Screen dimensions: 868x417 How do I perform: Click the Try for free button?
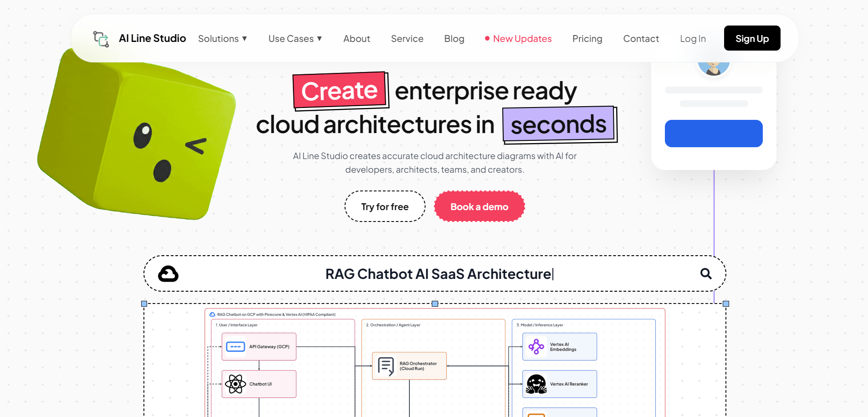tap(385, 206)
